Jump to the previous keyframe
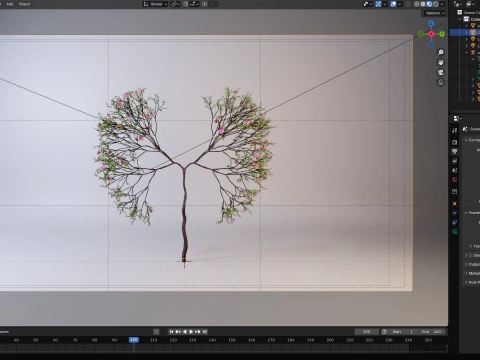 (x=178, y=331)
